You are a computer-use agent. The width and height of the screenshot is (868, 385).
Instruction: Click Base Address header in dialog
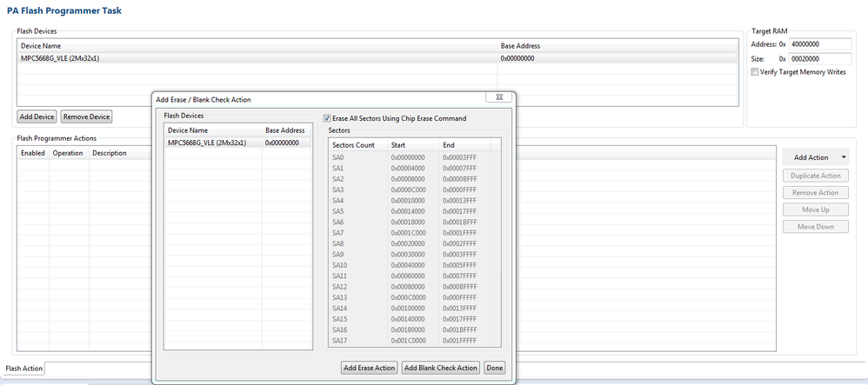click(287, 130)
